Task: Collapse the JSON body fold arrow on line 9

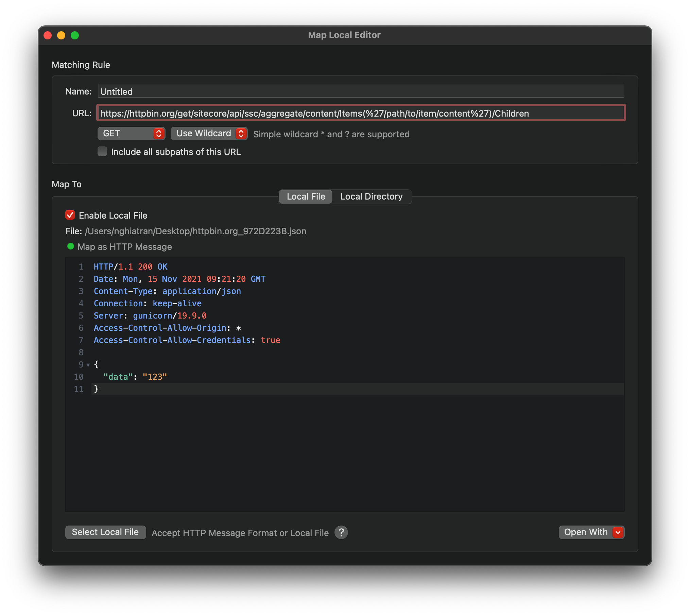Action: [x=88, y=365]
